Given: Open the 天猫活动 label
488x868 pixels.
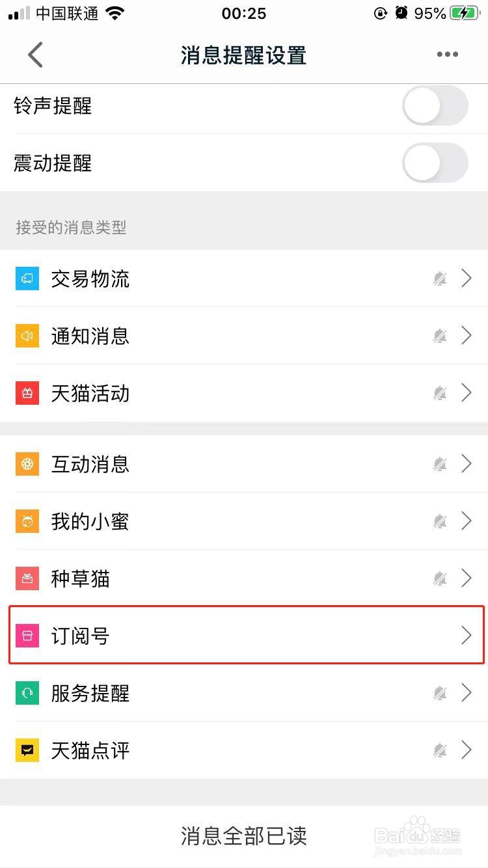Looking at the screenshot, I should tap(90, 394).
